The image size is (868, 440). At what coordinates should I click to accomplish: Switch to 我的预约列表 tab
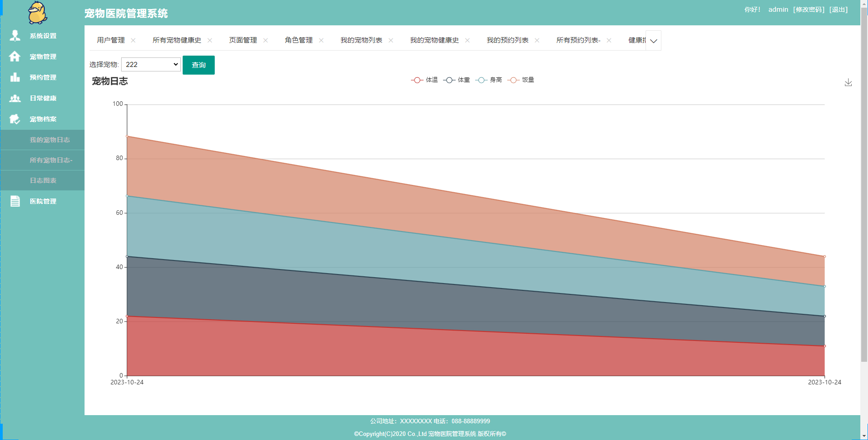(507, 40)
